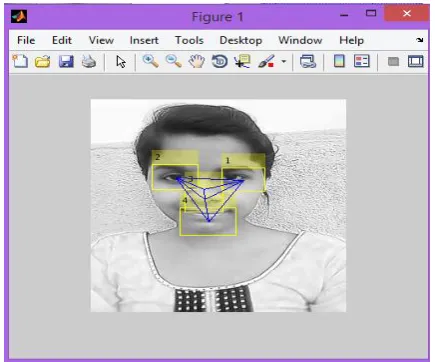Select the Edit Plot arrow tool
The width and height of the screenshot is (435, 362).
[121, 62]
